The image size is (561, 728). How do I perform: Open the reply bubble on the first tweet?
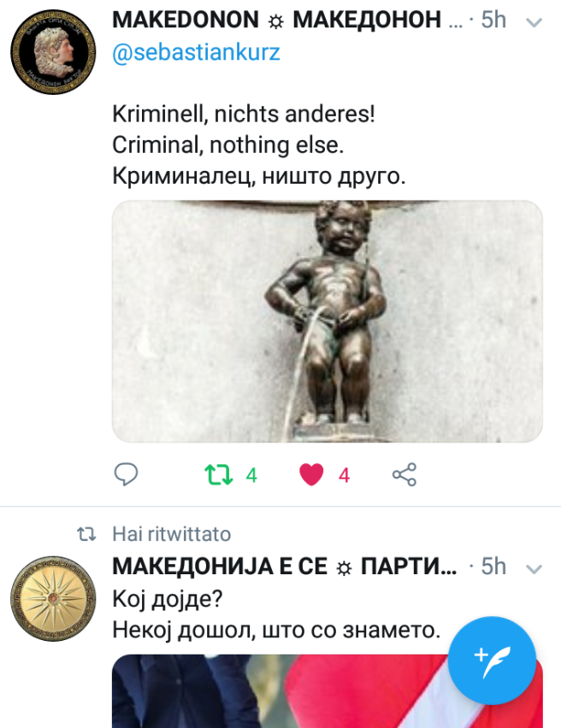[x=126, y=474]
